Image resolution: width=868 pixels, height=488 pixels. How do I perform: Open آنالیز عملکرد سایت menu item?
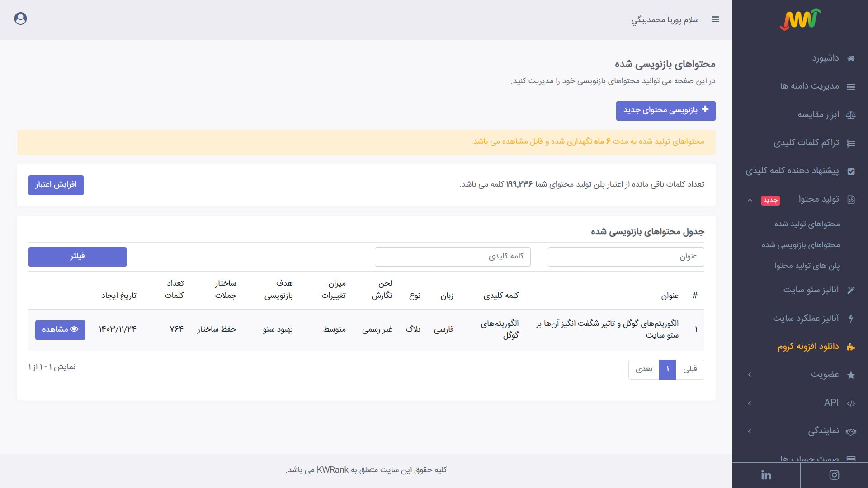point(806,318)
